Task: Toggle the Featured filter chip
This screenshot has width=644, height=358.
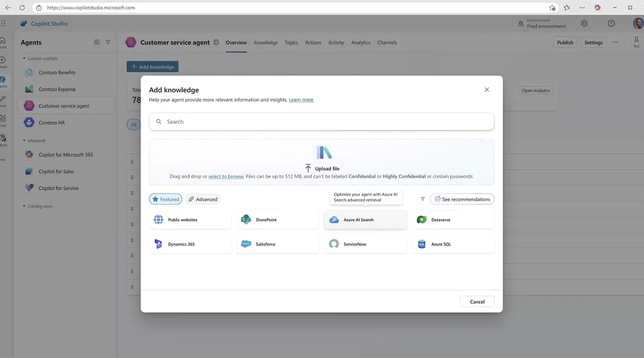Action: (x=166, y=199)
